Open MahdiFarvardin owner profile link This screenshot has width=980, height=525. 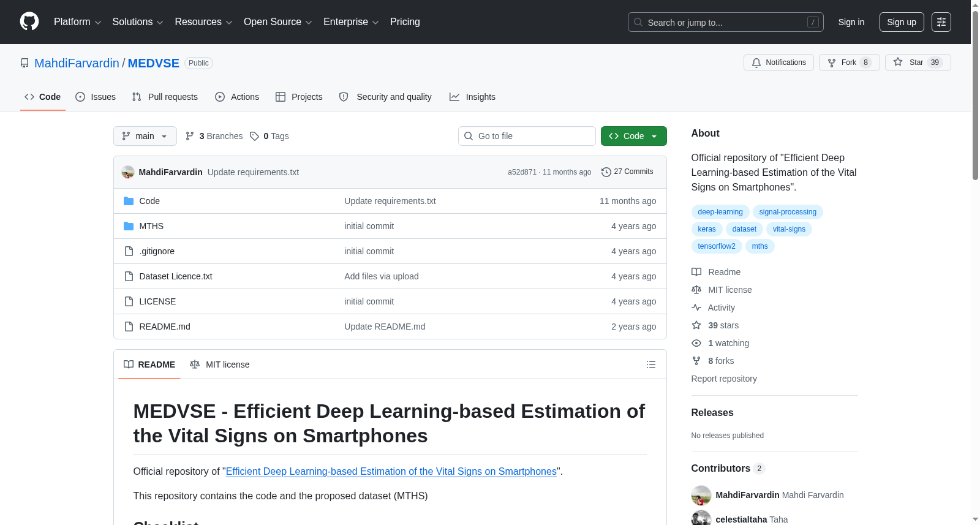[77, 63]
